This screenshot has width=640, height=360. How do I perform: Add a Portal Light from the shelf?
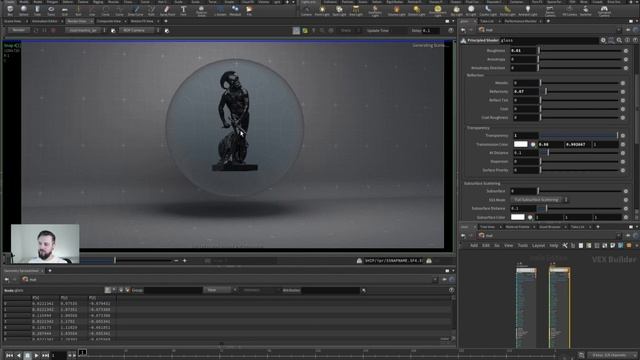point(507,11)
